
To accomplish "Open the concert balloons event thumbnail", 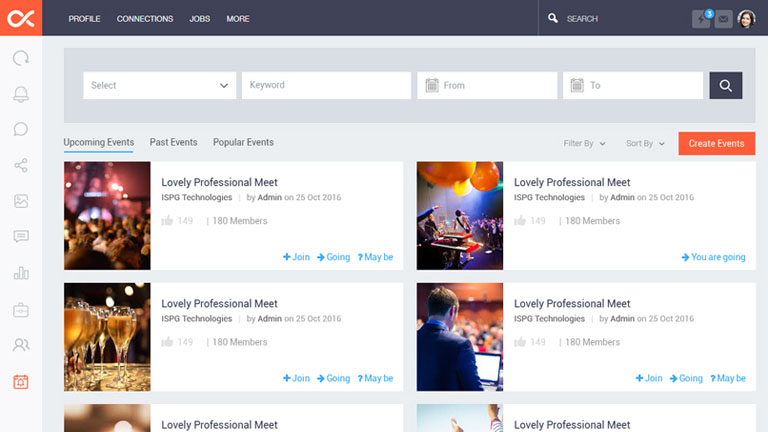I will (460, 216).
